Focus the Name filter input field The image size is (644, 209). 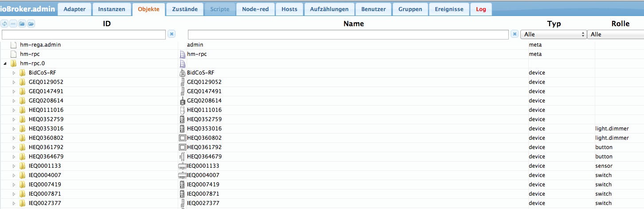click(x=348, y=34)
